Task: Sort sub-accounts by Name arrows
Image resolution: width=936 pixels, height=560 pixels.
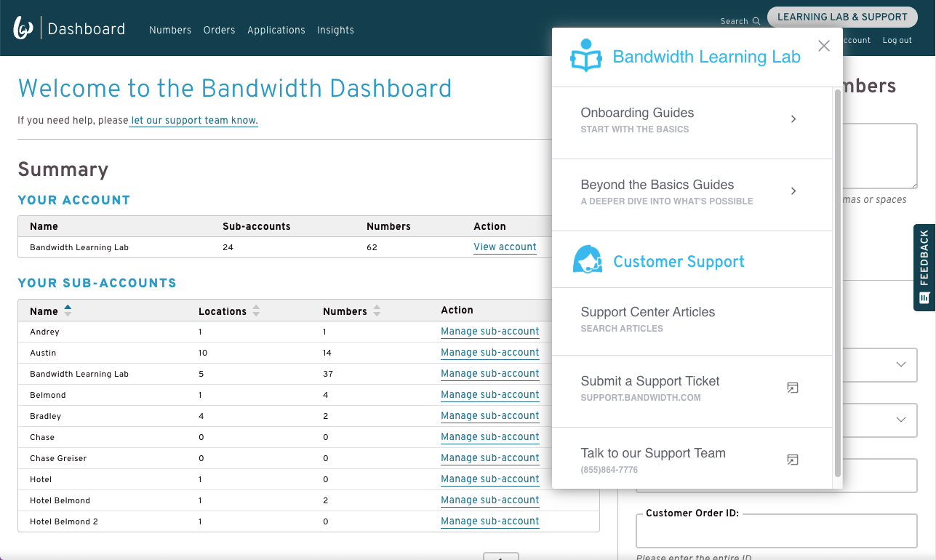Action: [x=68, y=311]
